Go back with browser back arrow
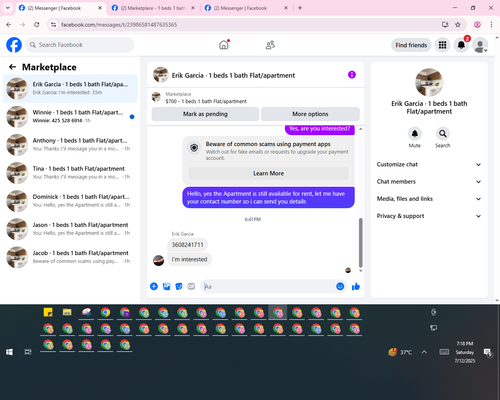Viewport: 500px width, 400px height. click(x=9, y=24)
